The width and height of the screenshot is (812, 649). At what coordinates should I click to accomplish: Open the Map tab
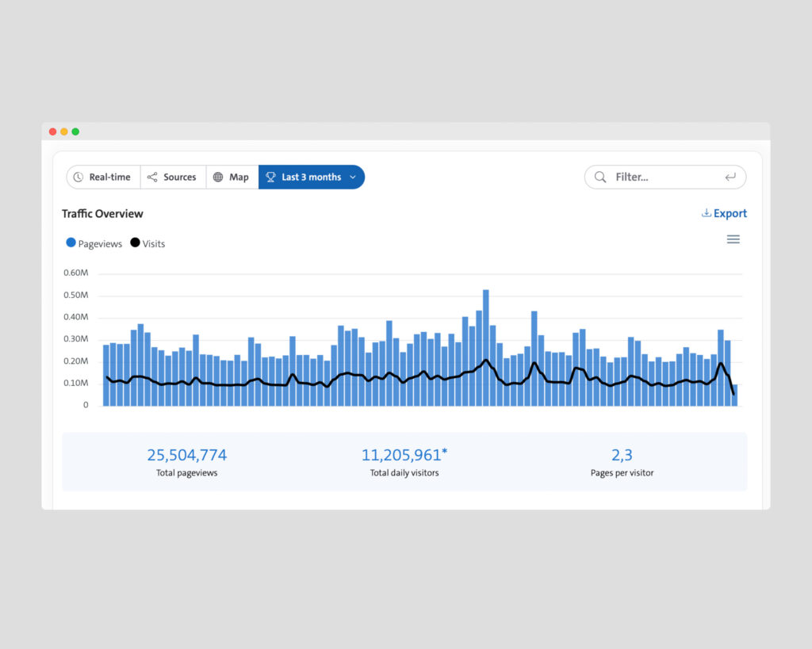coord(232,178)
